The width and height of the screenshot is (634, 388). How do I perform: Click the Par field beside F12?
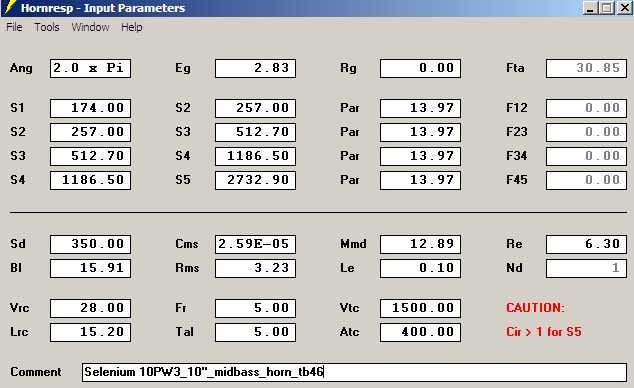421,108
